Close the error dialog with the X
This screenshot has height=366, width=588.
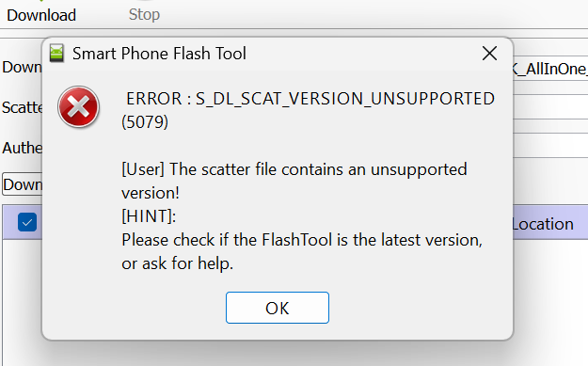[x=489, y=54]
